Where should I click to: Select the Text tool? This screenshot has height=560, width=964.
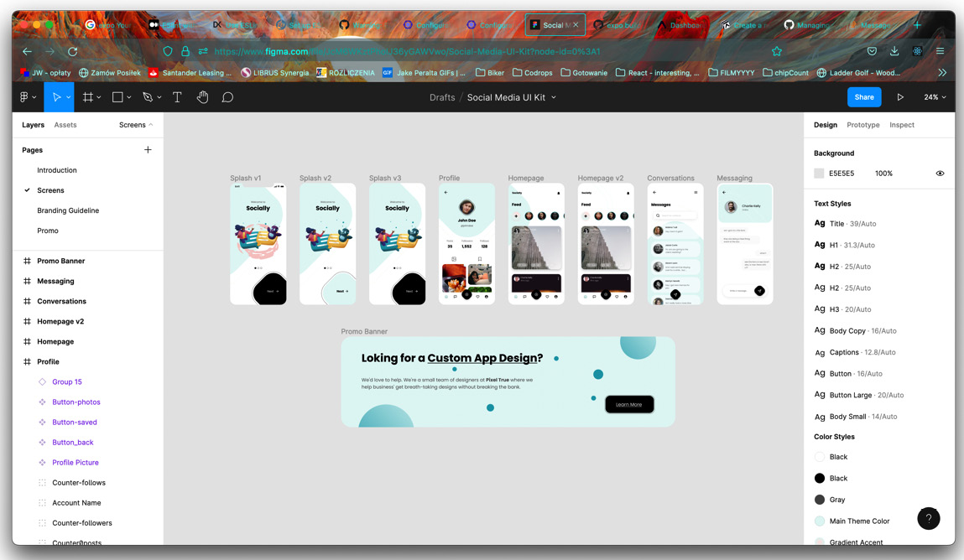(177, 96)
